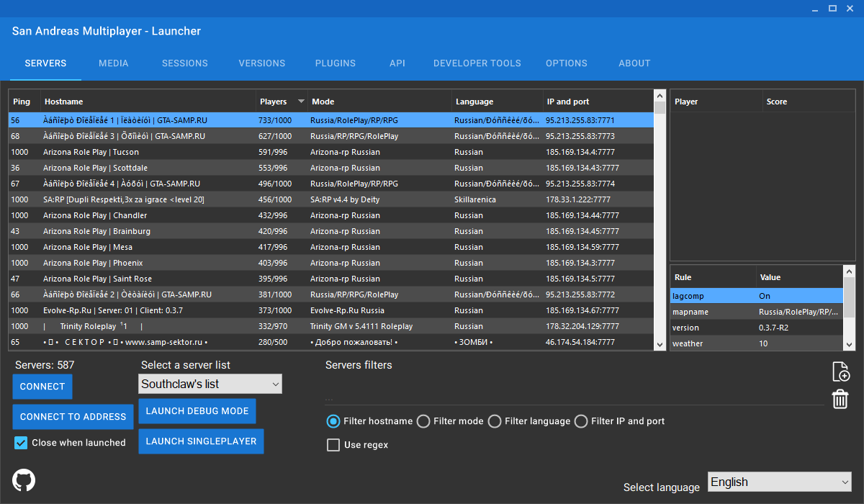Select Filter hostname radio button
864x504 pixels.
tap(333, 421)
